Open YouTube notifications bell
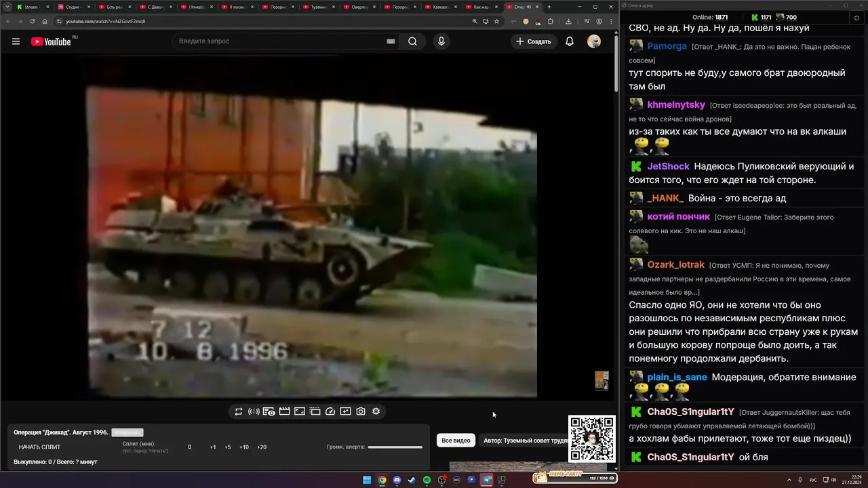Viewport: 868px width, 488px height. point(570,41)
